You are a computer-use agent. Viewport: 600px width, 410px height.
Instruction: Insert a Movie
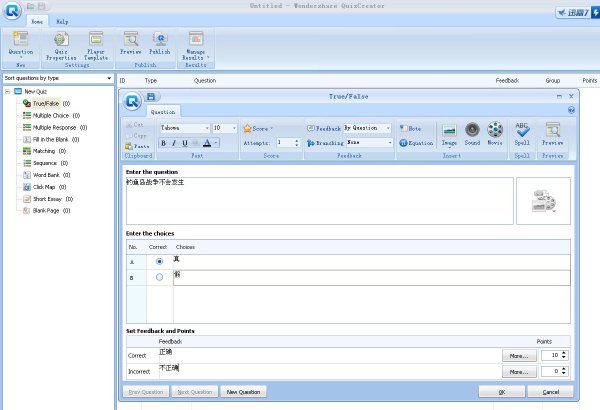coord(495,134)
